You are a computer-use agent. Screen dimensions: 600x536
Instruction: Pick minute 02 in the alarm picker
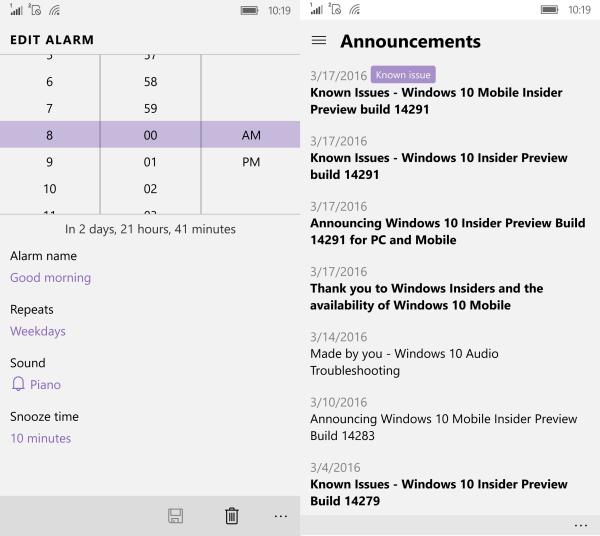tap(150, 189)
